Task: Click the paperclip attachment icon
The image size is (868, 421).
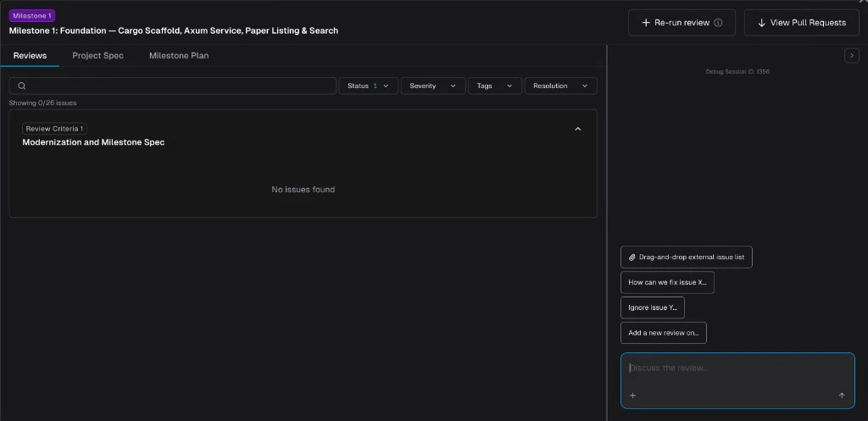Action: pos(632,258)
